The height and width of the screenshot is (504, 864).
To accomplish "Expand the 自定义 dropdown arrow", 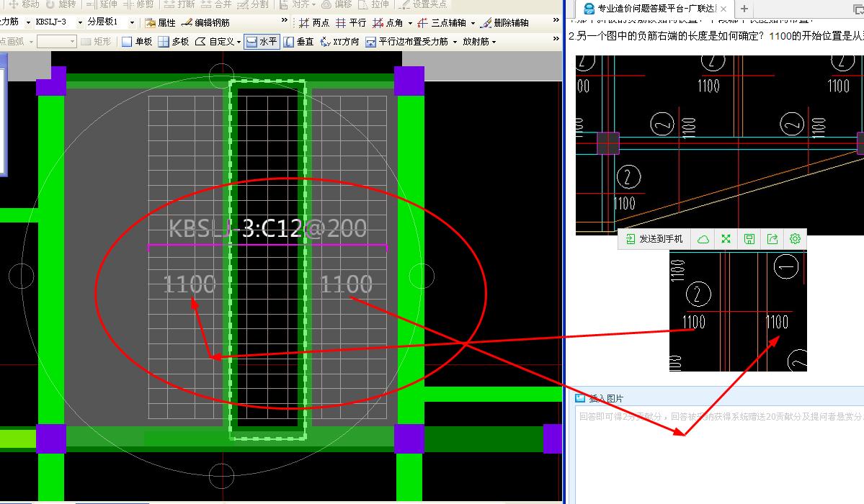I will point(239,42).
